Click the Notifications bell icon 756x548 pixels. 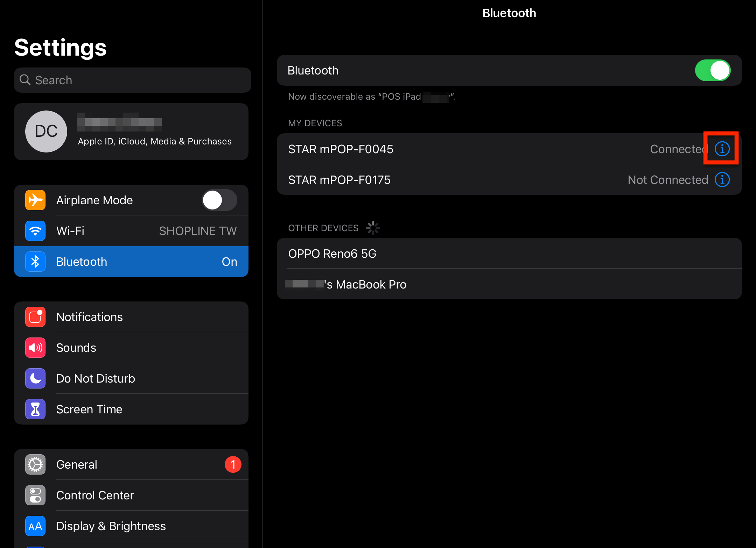(35, 317)
